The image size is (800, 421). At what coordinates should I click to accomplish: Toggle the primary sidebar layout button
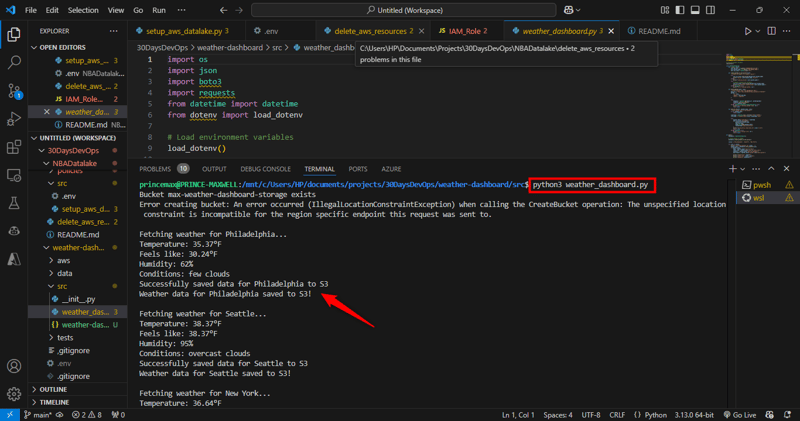click(681, 10)
